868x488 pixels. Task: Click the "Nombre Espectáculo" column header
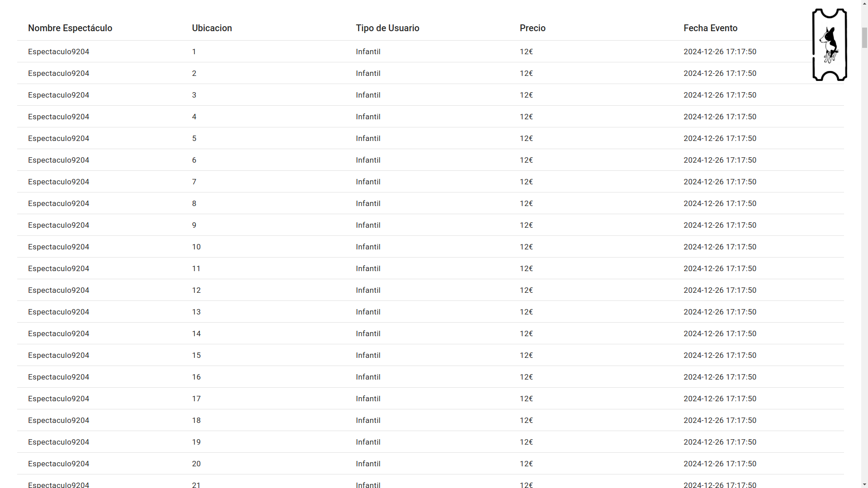tap(70, 28)
